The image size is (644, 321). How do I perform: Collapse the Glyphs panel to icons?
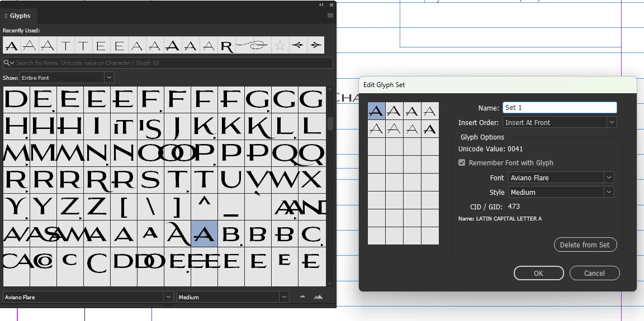click(321, 5)
